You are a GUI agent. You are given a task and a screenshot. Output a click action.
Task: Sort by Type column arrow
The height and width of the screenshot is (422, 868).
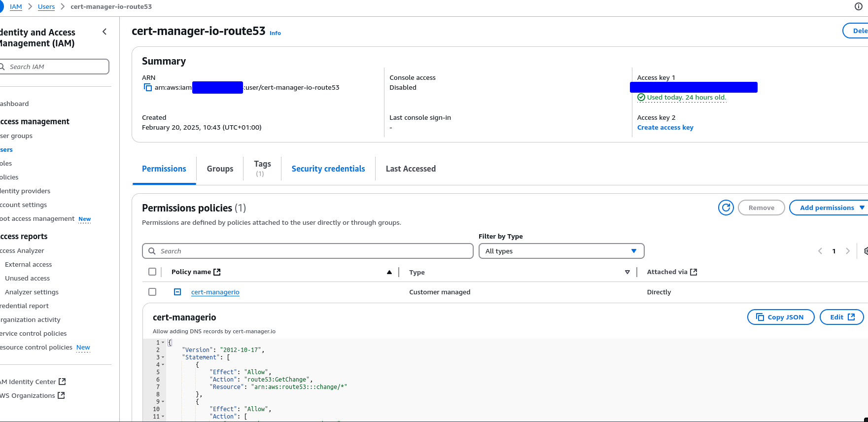(627, 272)
